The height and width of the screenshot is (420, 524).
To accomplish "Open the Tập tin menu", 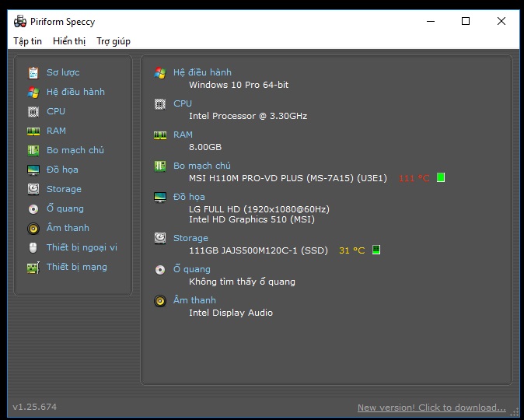I will click(x=27, y=41).
